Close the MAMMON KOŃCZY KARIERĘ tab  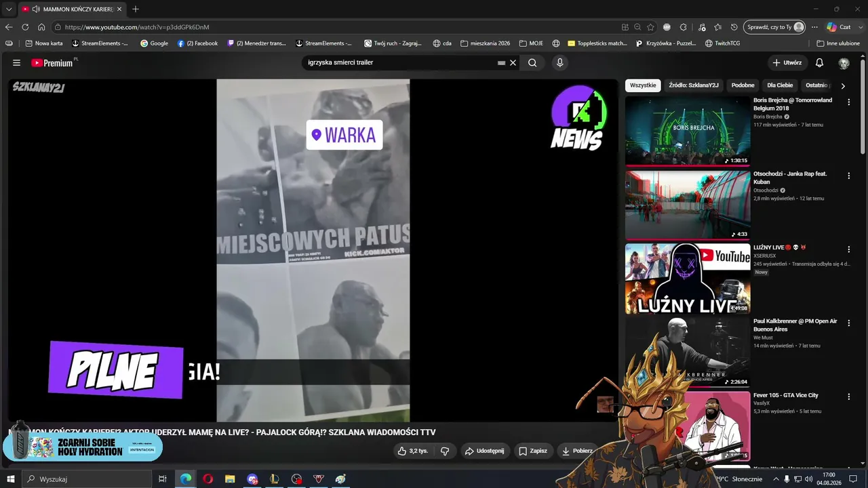(x=119, y=9)
